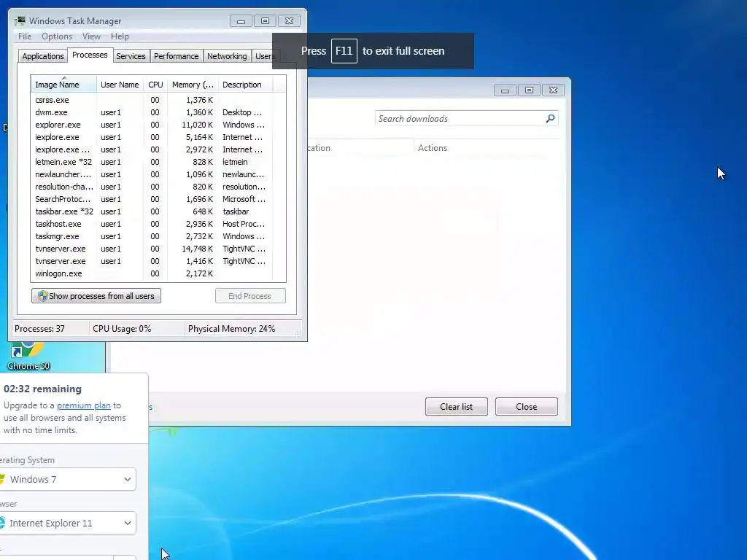The height and width of the screenshot is (560, 747).
Task: Switch to the Performance tab
Action: click(x=176, y=56)
